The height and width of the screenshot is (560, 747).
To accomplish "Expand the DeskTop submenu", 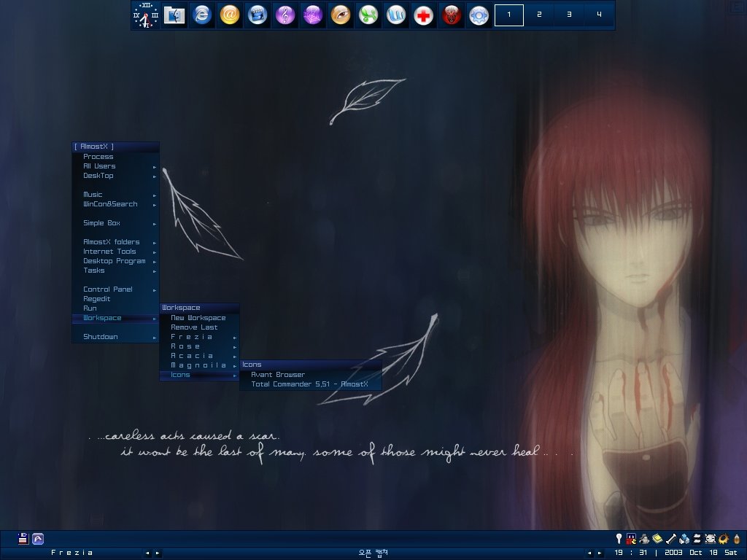I will tap(116, 176).
